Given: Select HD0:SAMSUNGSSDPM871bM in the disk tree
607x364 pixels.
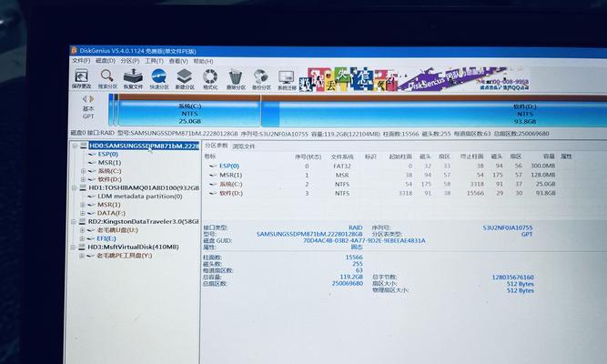Looking at the screenshot, I should pyautogui.click(x=144, y=146).
